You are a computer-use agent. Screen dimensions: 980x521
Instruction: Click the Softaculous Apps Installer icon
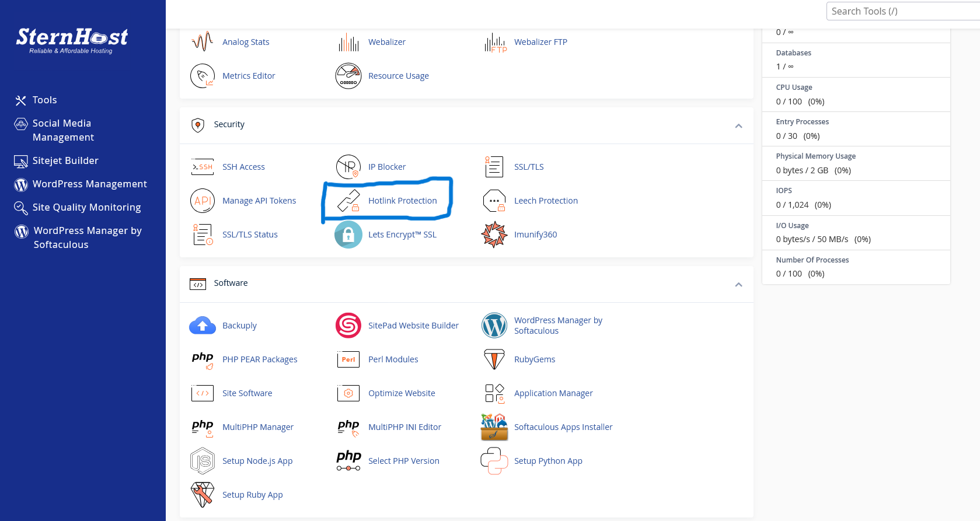click(494, 427)
